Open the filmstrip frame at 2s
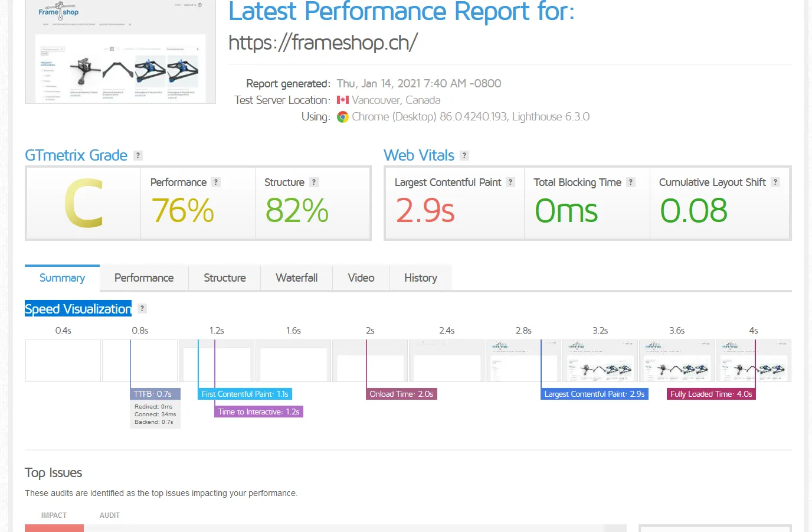 pos(370,361)
